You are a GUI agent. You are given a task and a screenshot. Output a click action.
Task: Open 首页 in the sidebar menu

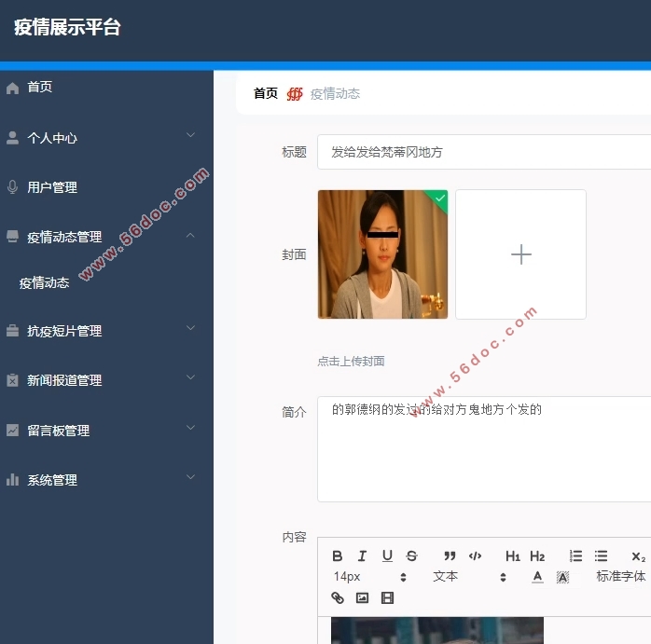pyautogui.click(x=40, y=87)
